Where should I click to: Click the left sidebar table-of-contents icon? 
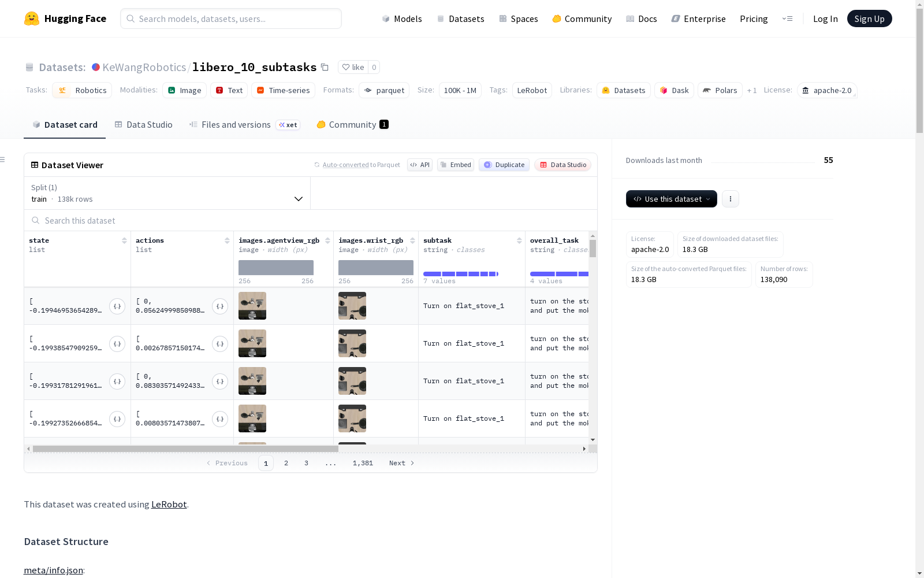pos(3,160)
